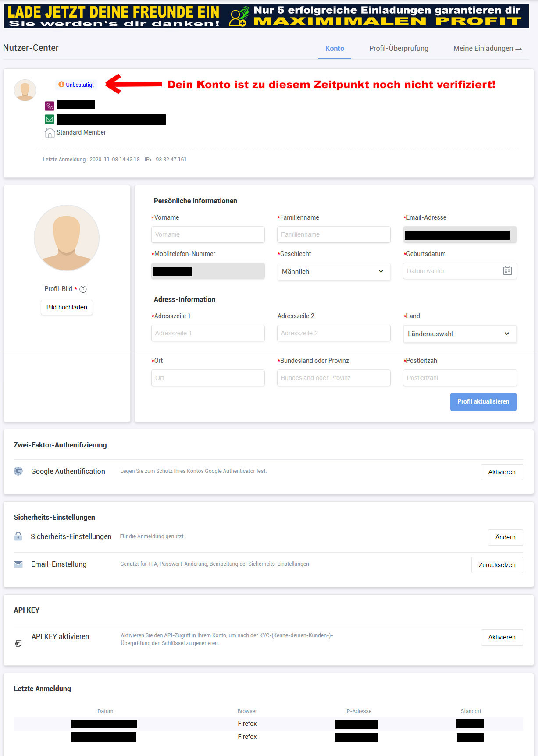Click the Sicherheits-Einstellungen padlock icon
Screen dimensions: 538x756
18,536
